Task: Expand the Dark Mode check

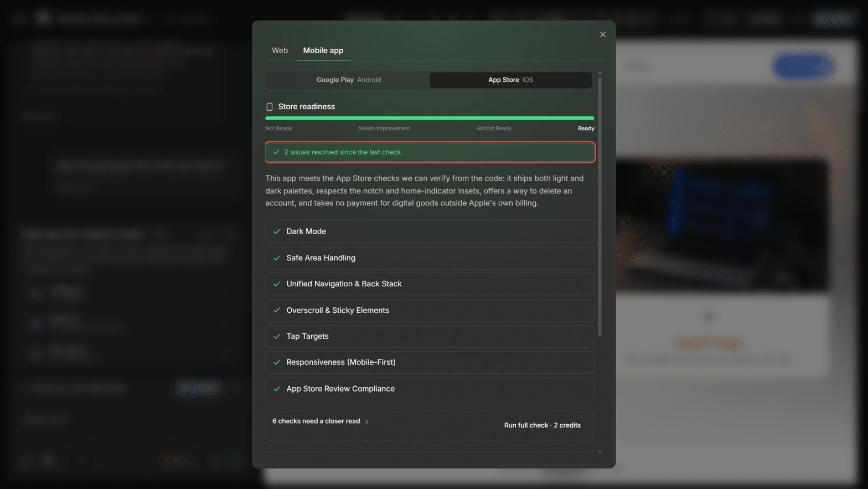Action: [430, 231]
